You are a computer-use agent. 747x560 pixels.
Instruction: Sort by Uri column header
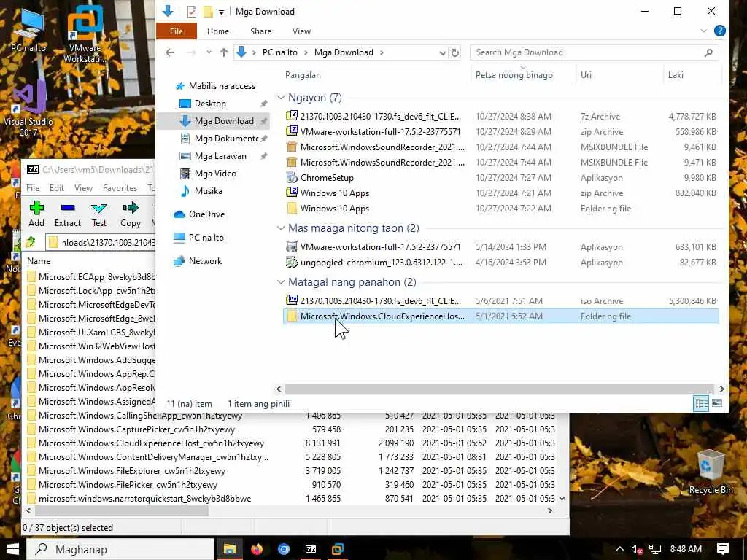pyautogui.click(x=619, y=75)
